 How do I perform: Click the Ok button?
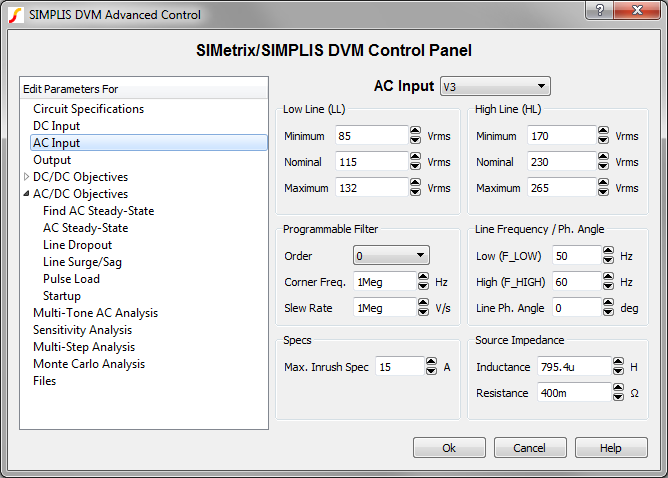[449, 448]
